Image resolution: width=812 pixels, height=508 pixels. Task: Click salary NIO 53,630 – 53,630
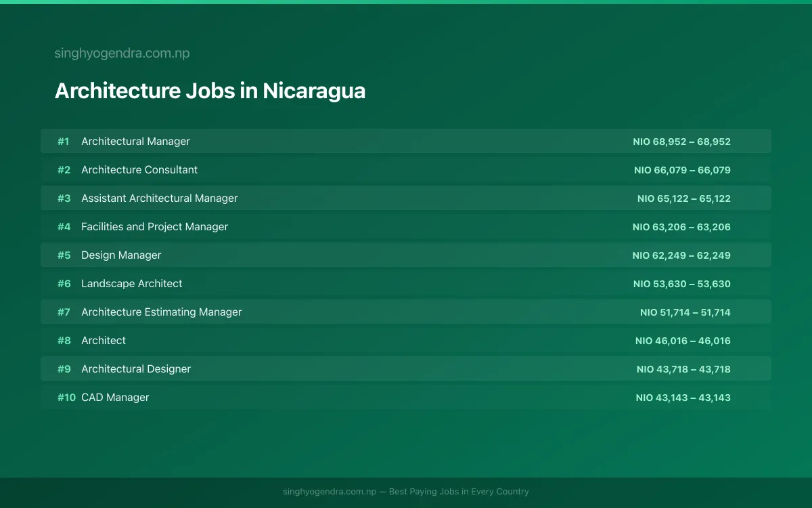682,284
